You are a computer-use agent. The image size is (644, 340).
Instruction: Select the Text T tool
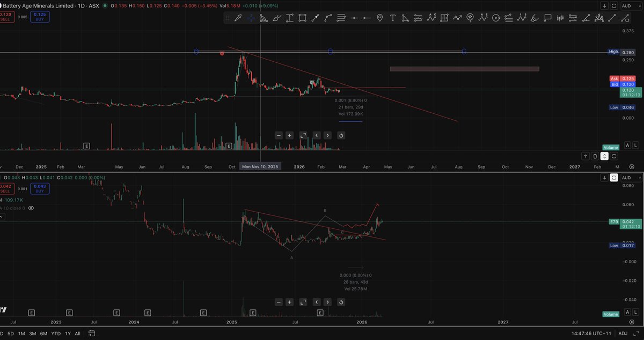tap(393, 18)
